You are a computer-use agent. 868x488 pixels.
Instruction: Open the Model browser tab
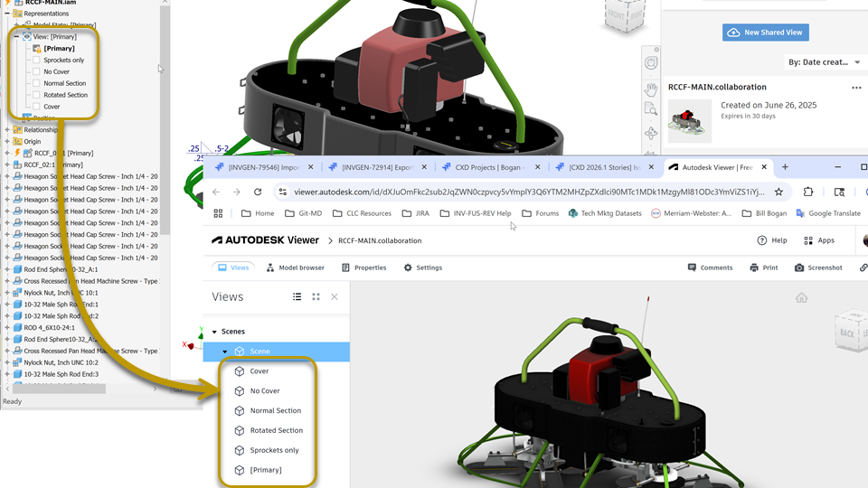[x=295, y=267]
